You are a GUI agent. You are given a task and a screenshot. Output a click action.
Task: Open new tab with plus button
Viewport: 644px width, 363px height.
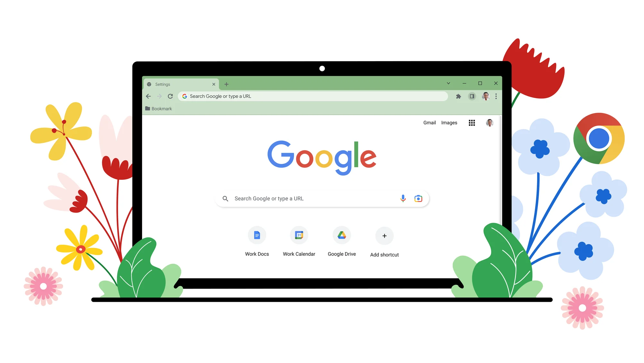pyautogui.click(x=226, y=84)
